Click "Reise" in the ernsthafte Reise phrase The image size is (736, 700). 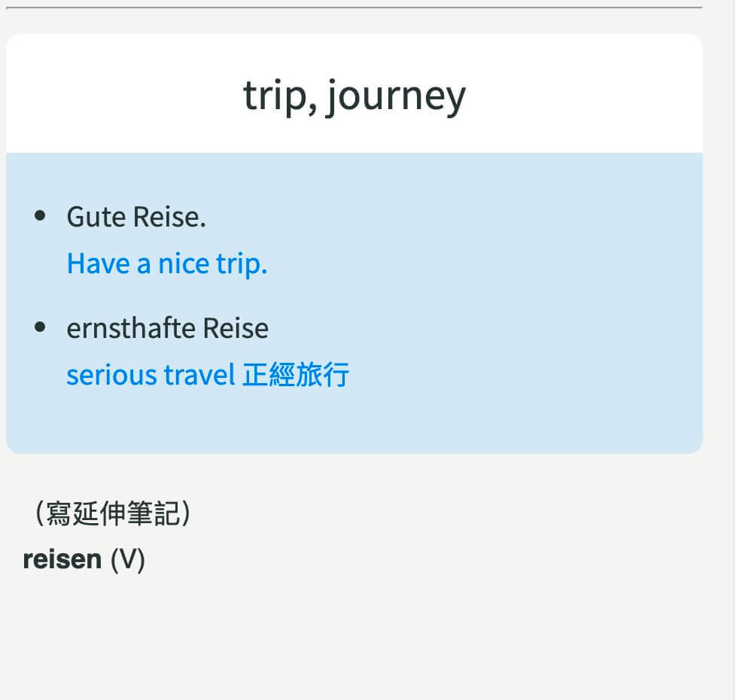[x=236, y=328]
